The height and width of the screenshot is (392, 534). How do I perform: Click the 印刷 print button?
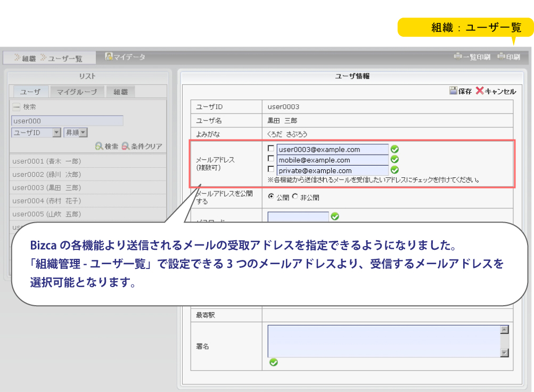[x=509, y=56]
